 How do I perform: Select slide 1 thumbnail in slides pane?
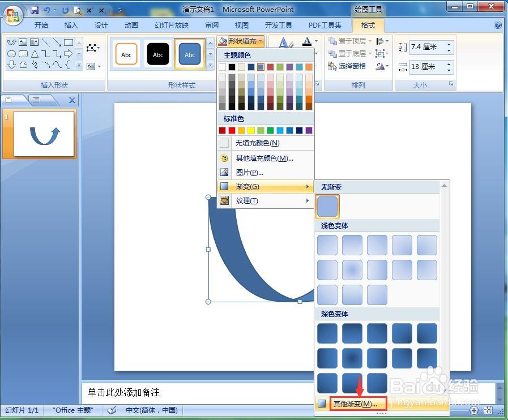coord(44,134)
